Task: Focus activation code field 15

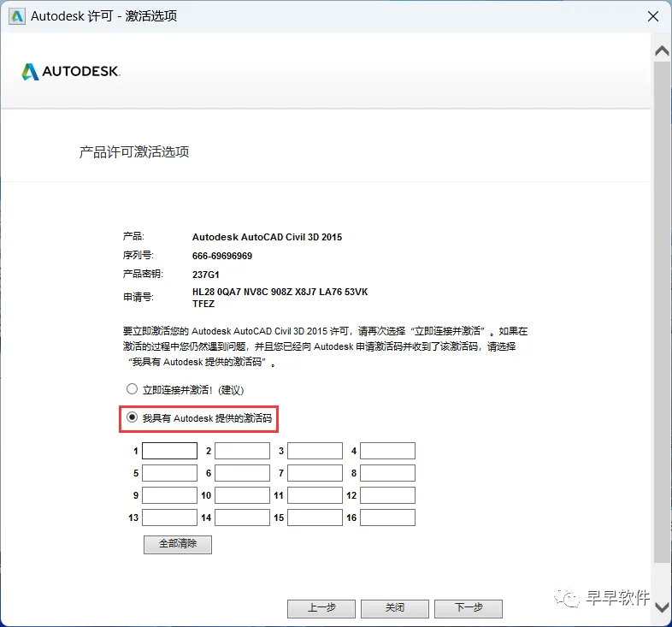Action: coord(315,518)
